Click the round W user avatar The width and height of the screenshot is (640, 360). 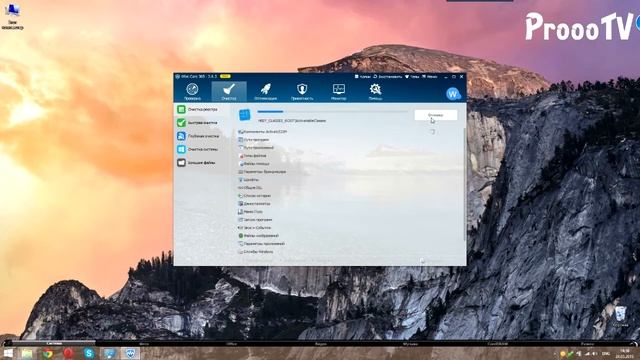point(453,94)
